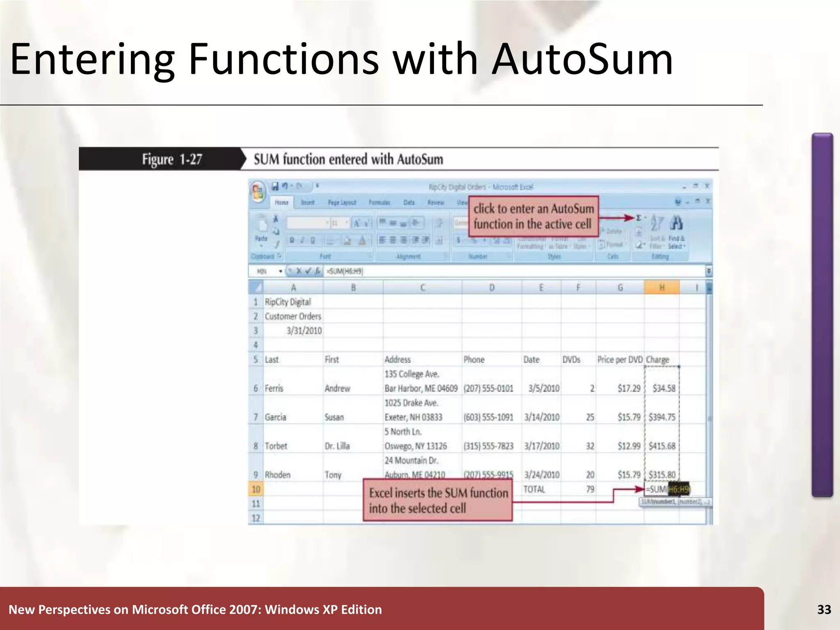The width and height of the screenshot is (840, 630).
Task: Click the Clear eraser icon in Editing
Action: tap(639, 245)
